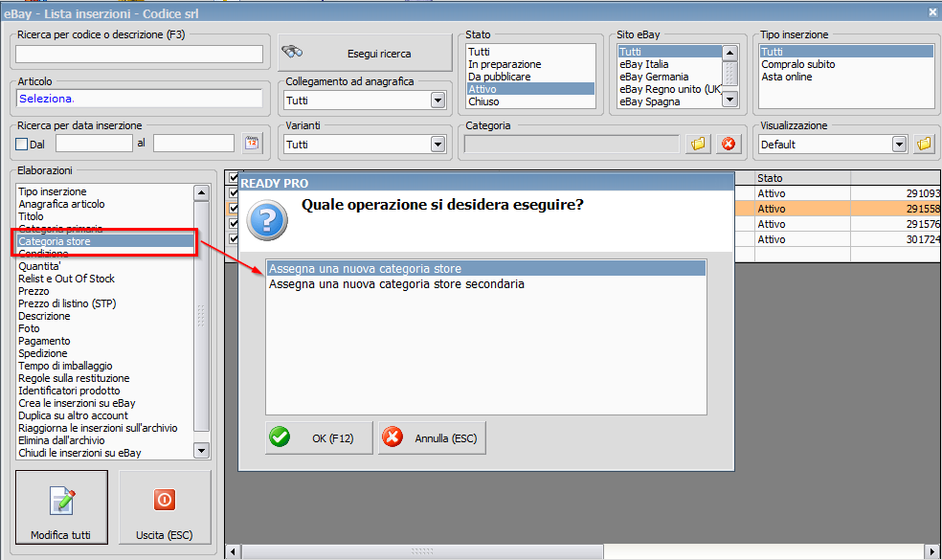This screenshot has width=942, height=560.
Task: Select Foto in Elaborazioni list
Action: [29, 328]
